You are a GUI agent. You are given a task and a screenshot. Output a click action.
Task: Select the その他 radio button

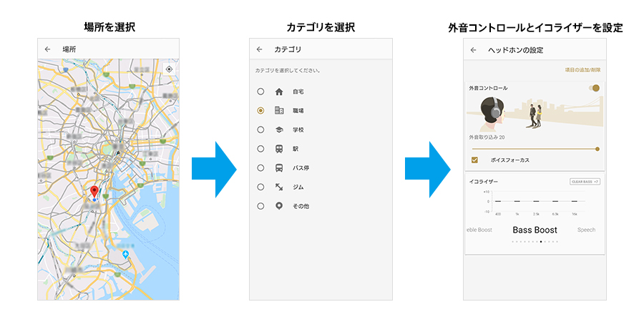[x=260, y=206]
